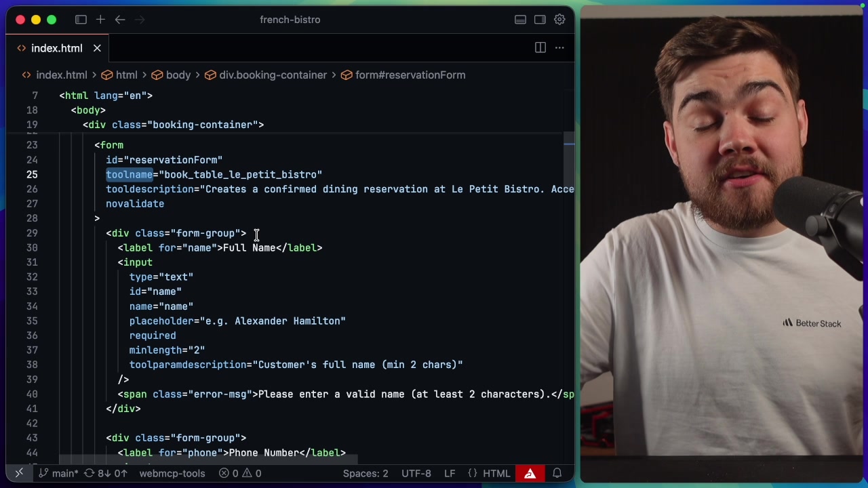
Task: Go back with the left arrow
Action: (x=120, y=20)
